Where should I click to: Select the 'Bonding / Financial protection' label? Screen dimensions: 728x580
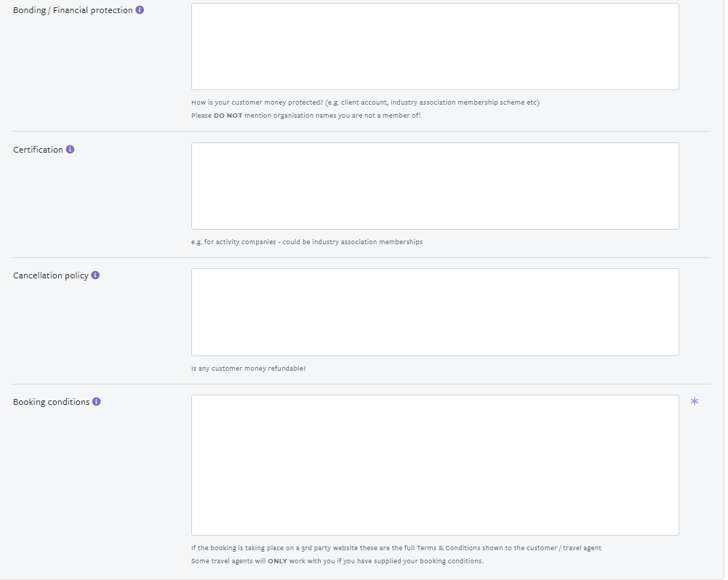pyautogui.click(x=73, y=10)
